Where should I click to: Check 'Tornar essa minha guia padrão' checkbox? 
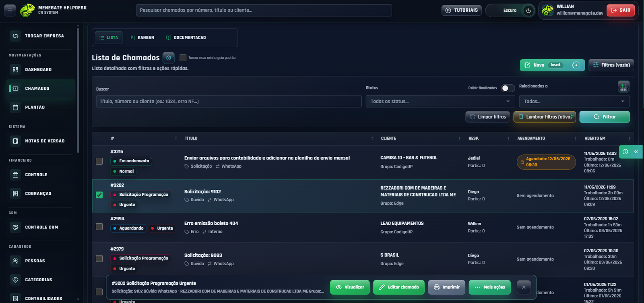pos(183,58)
